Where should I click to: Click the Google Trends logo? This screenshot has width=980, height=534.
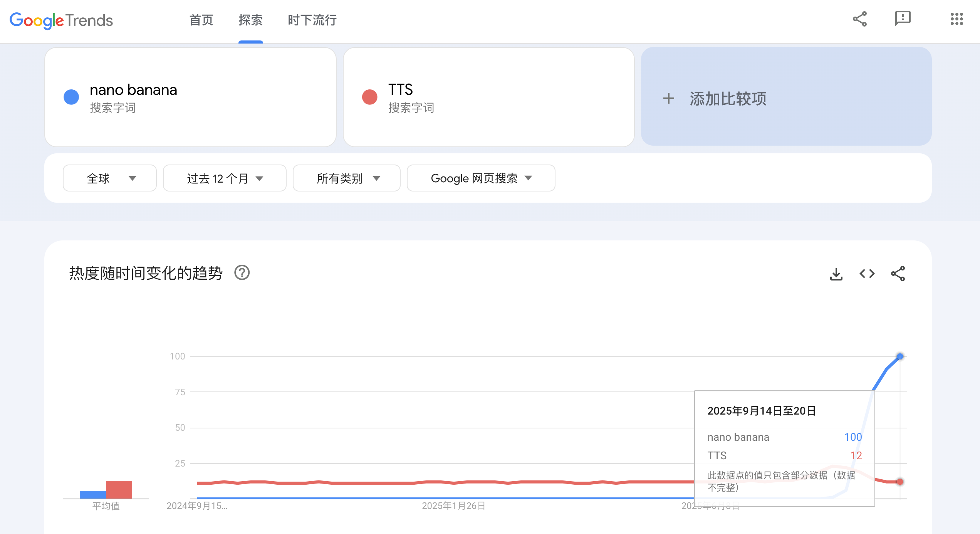point(61,20)
